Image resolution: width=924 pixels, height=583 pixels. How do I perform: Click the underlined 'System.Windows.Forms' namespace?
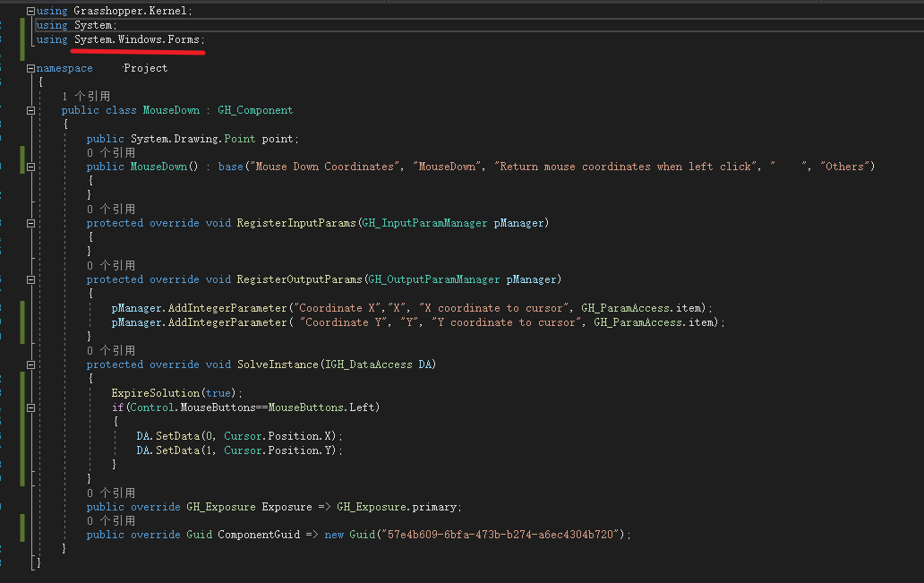(x=137, y=39)
